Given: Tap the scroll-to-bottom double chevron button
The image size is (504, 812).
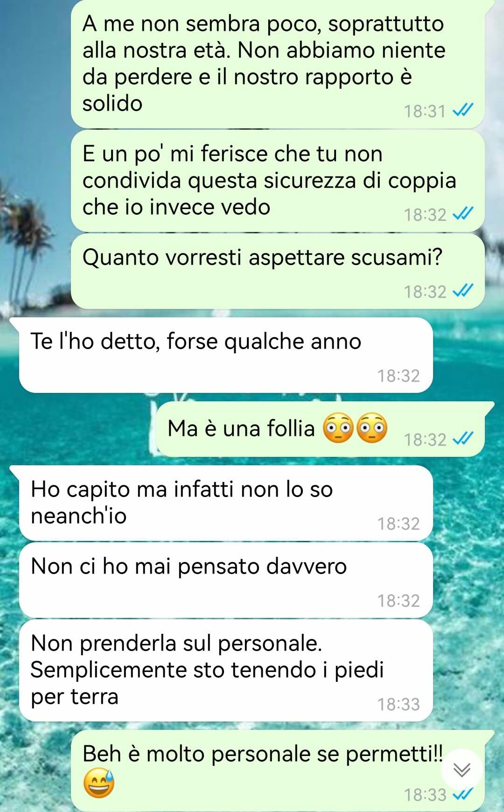Looking at the screenshot, I should pos(462,770).
